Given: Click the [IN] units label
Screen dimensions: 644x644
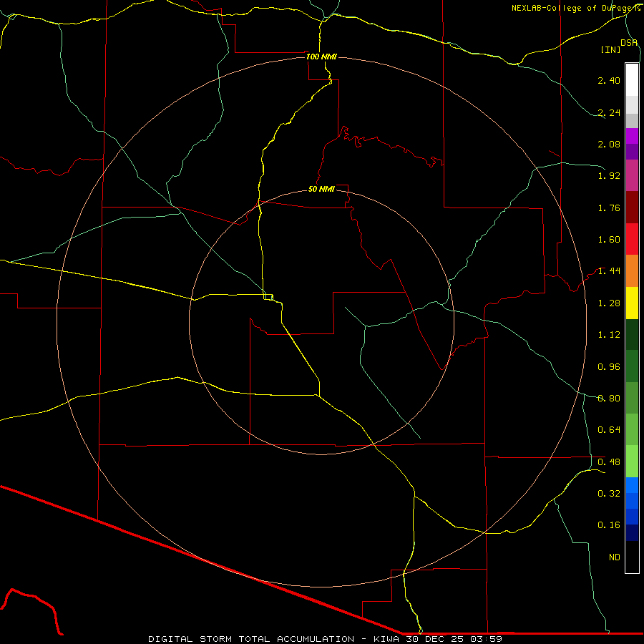Looking at the screenshot, I should [x=611, y=49].
